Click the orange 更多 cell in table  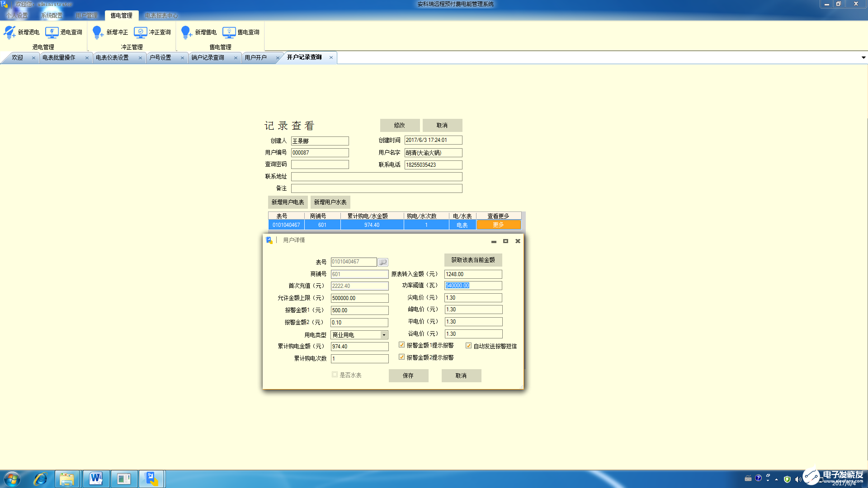(x=498, y=225)
